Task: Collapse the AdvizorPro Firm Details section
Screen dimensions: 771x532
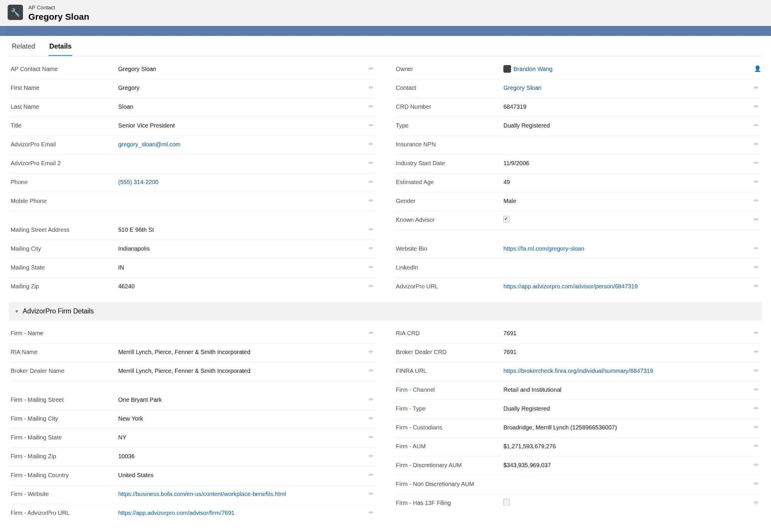Action: click(17, 311)
